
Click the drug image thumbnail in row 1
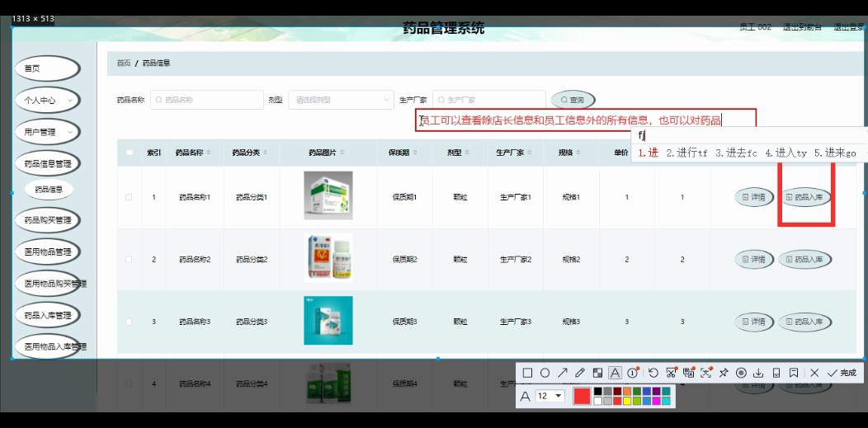click(x=328, y=195)
